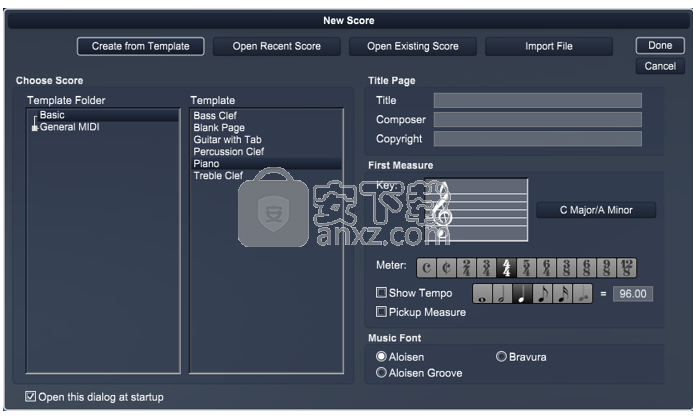
Task: Toggle the dotted note tempo option
Action: tap(583, 294)
